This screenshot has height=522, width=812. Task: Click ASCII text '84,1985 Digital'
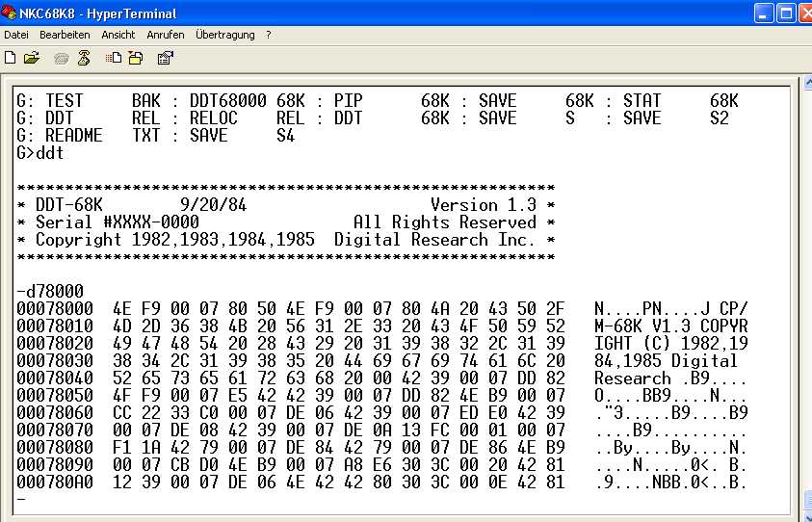[x=666, y=361]
